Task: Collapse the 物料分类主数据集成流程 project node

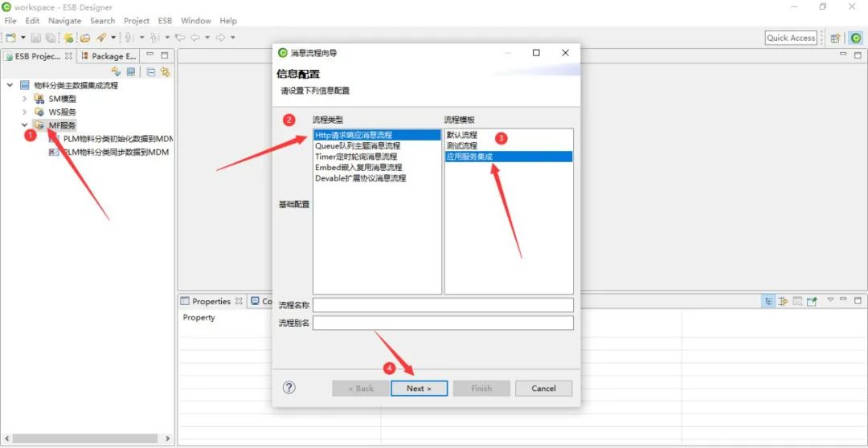Action: pyautogui.click(x=10, y=85)
